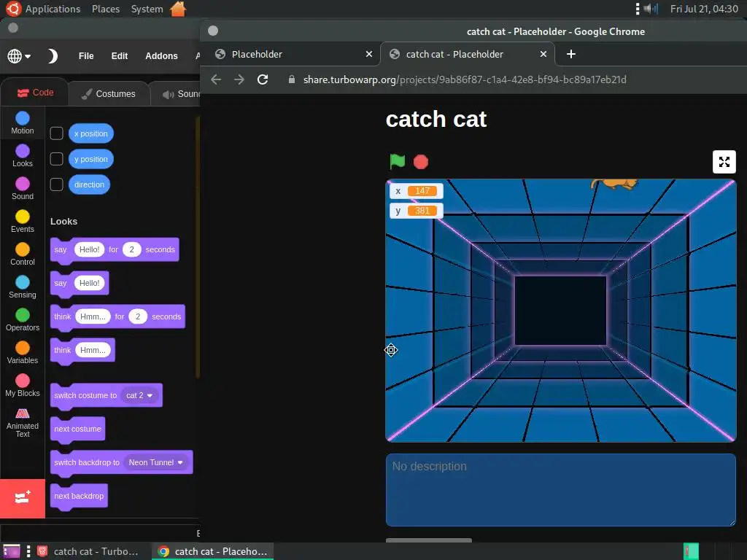Select the Control block category
The height and width of the screenshot is (560, 747).
tap(23, 254)
